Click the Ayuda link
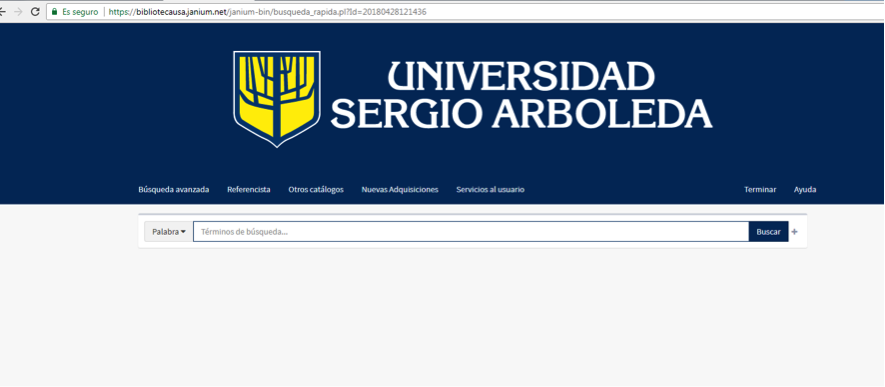Viewport: 885px width, 387px height. (805, 190)
